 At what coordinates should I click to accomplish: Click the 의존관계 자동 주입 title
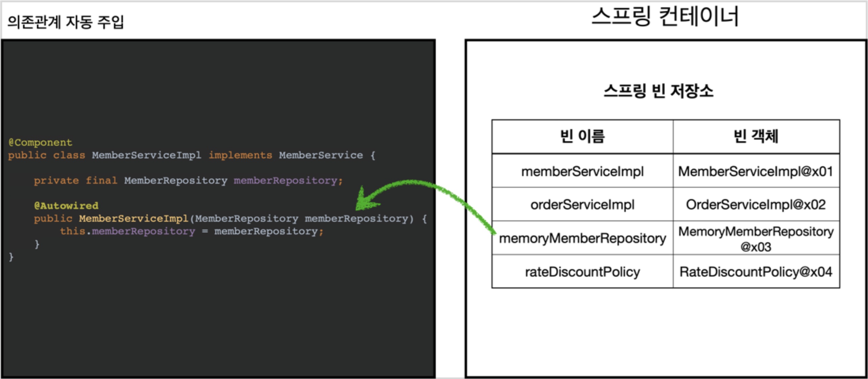(66, 22)
